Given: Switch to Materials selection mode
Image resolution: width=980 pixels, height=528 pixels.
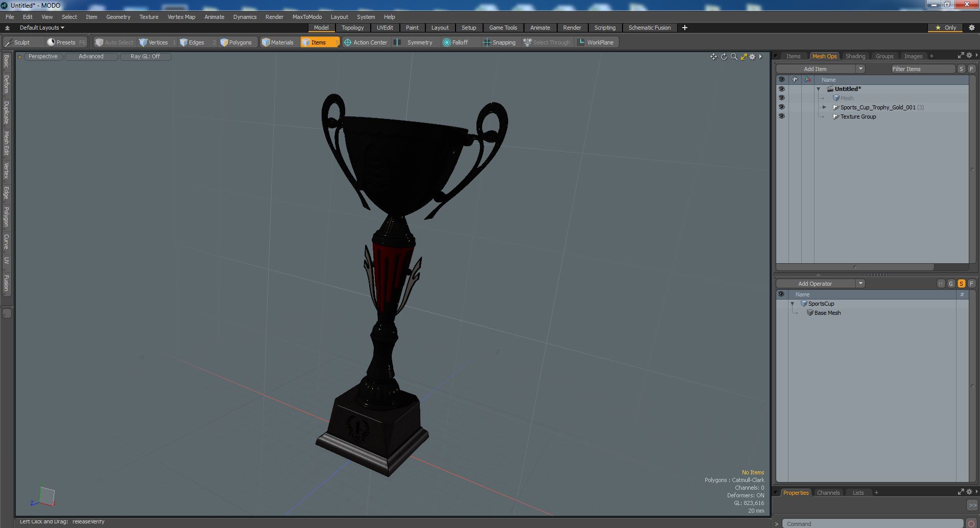Looking at the screenshot, I should coord(278,42).
